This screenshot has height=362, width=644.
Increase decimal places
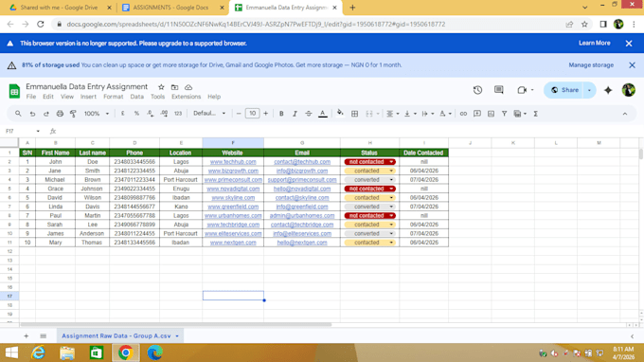(x=164, y=114)
